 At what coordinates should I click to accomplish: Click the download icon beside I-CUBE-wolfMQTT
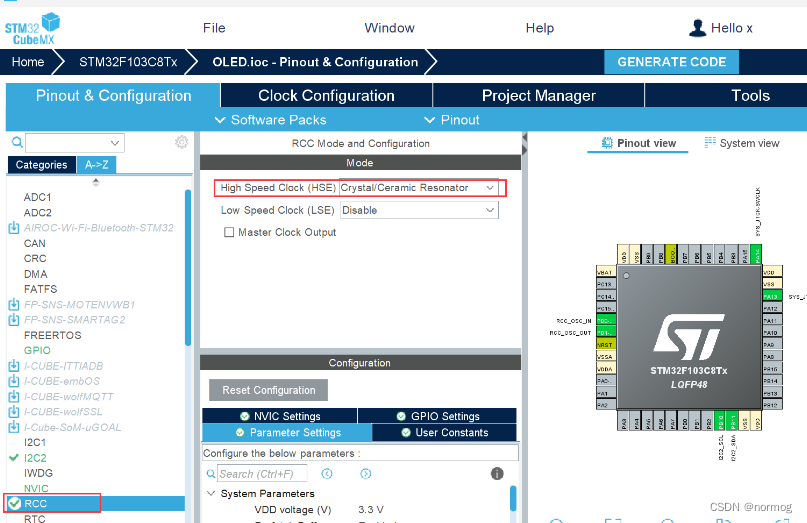point(14,396)
